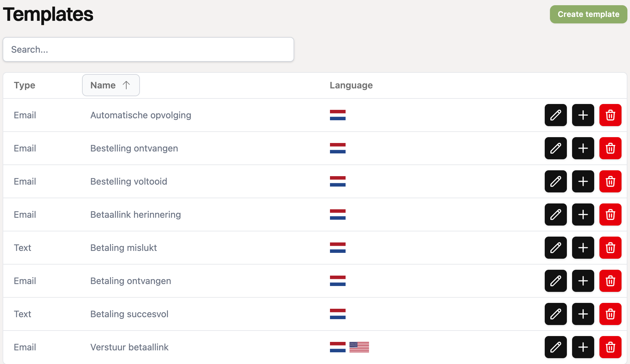Edit the Bestelling voltooid template

(x=556, y=181)
